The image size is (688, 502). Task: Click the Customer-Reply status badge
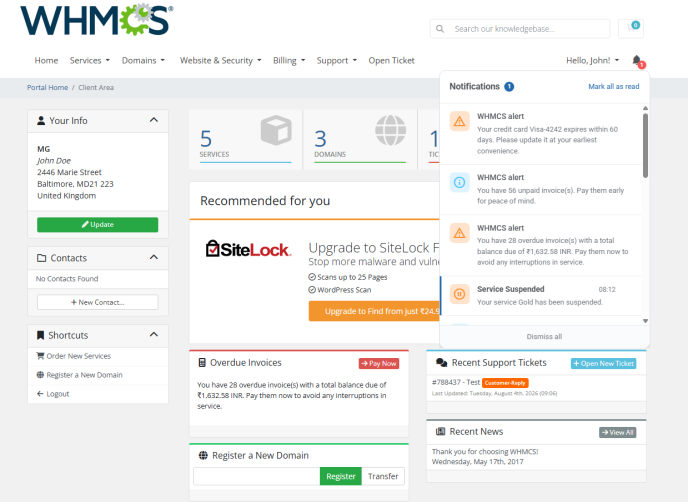point(505,383)
